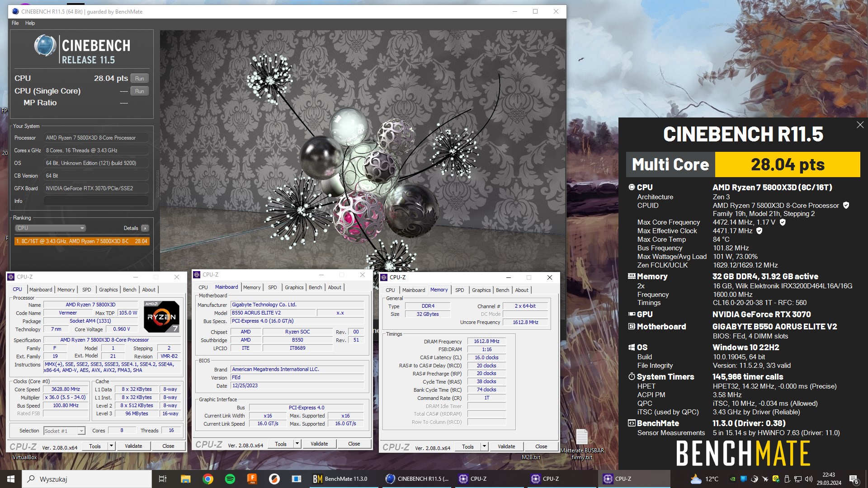Click the taskbar clock 22:43
The height and width of the screenshot is (488, 868).
[829, 479]
